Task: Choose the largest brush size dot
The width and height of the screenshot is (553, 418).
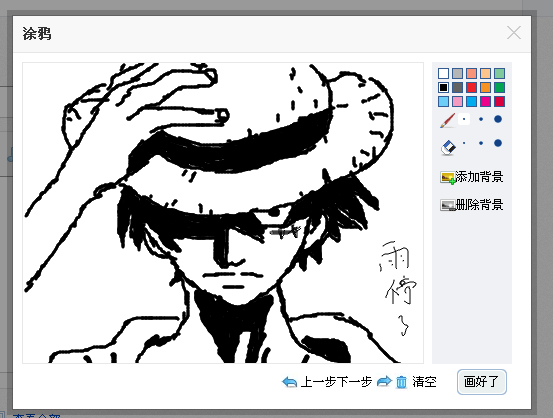Action: pyautogui.click(x=498, y=119)
